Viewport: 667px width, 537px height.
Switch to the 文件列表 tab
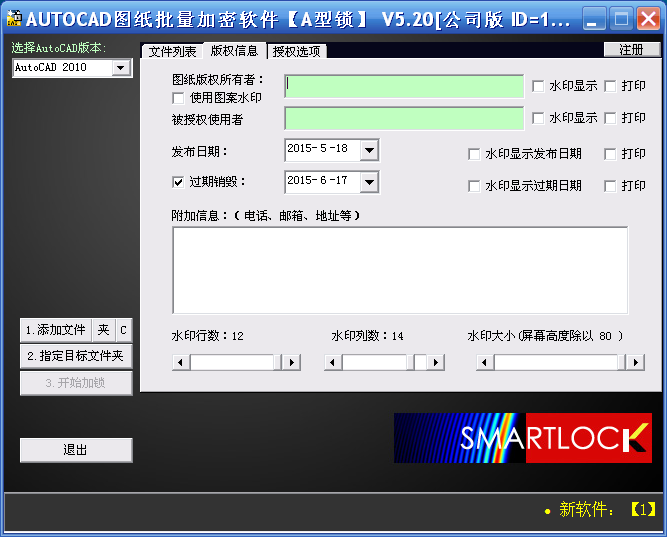(x=172, y=51)
